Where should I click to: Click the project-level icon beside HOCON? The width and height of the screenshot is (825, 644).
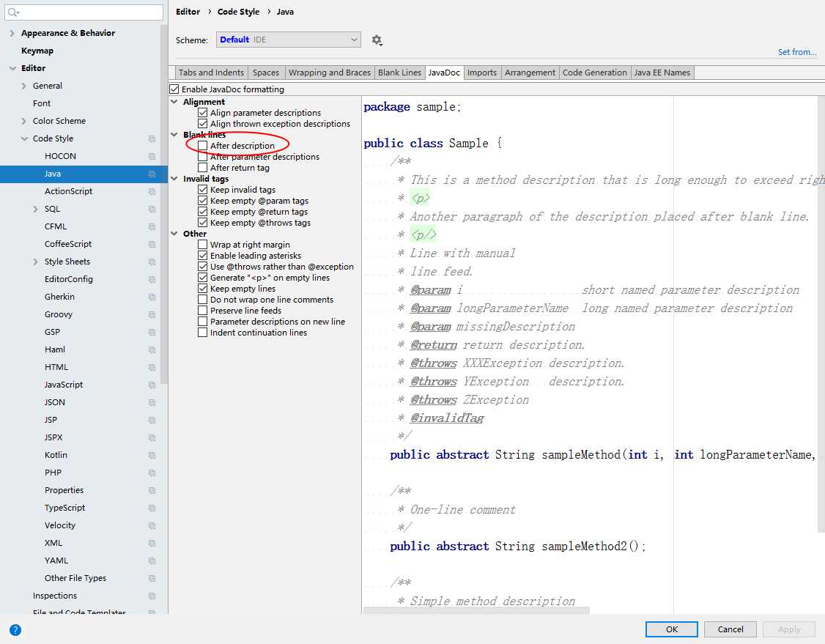[x=152, y=156]
